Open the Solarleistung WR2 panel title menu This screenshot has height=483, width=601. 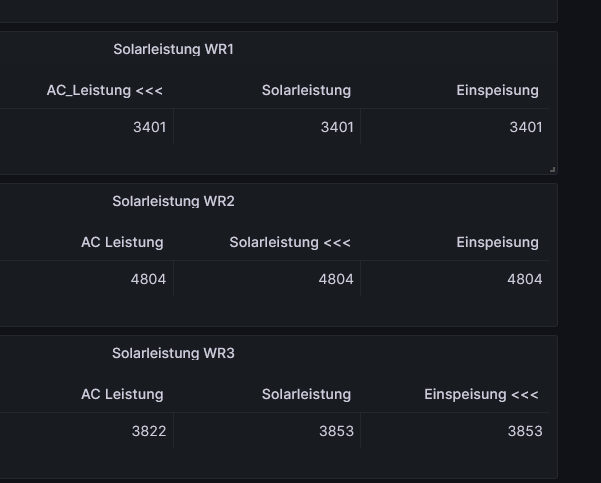click(x=173, y=201)
